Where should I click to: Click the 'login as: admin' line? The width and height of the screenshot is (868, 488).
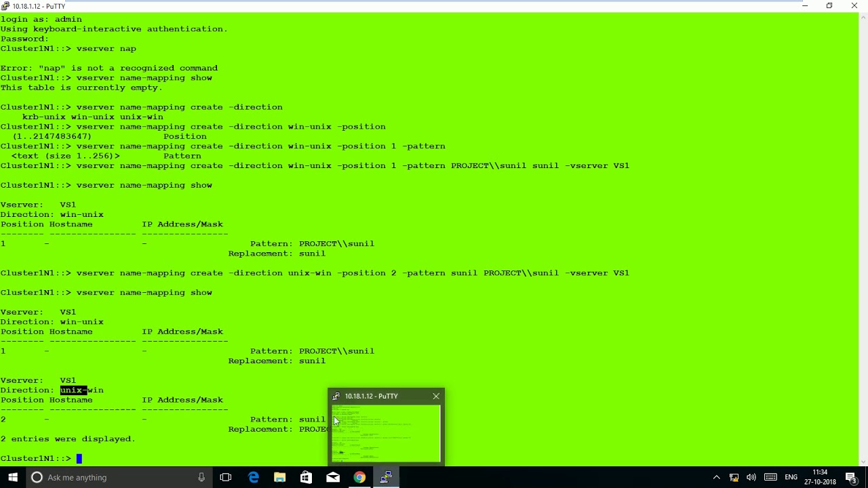[41, 19]
